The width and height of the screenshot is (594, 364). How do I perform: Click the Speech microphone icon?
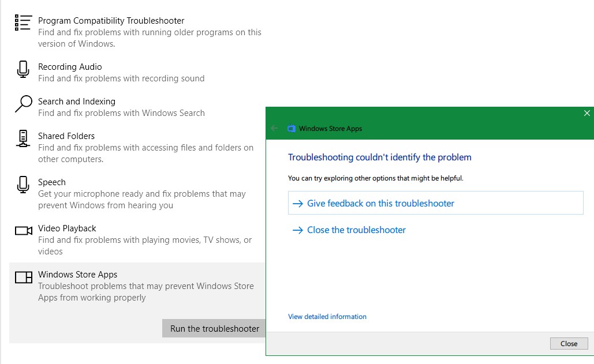(x=23, y=185)
